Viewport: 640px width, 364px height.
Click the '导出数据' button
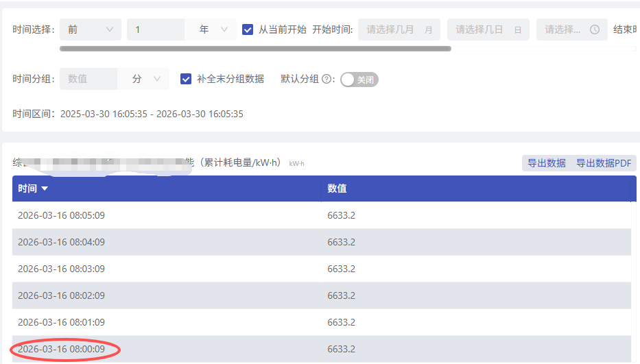point(546,163)
